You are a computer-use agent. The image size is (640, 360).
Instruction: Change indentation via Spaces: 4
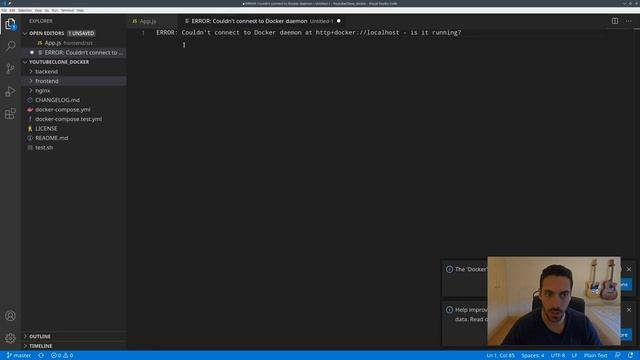pyautogui.click(x=532, y=356)
